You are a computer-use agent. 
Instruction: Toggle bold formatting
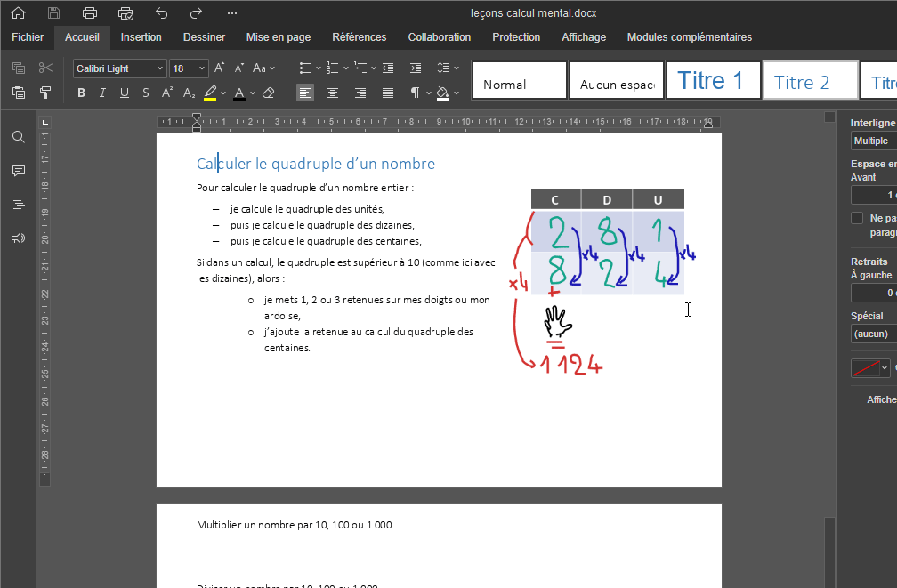(x=81, y=93)
